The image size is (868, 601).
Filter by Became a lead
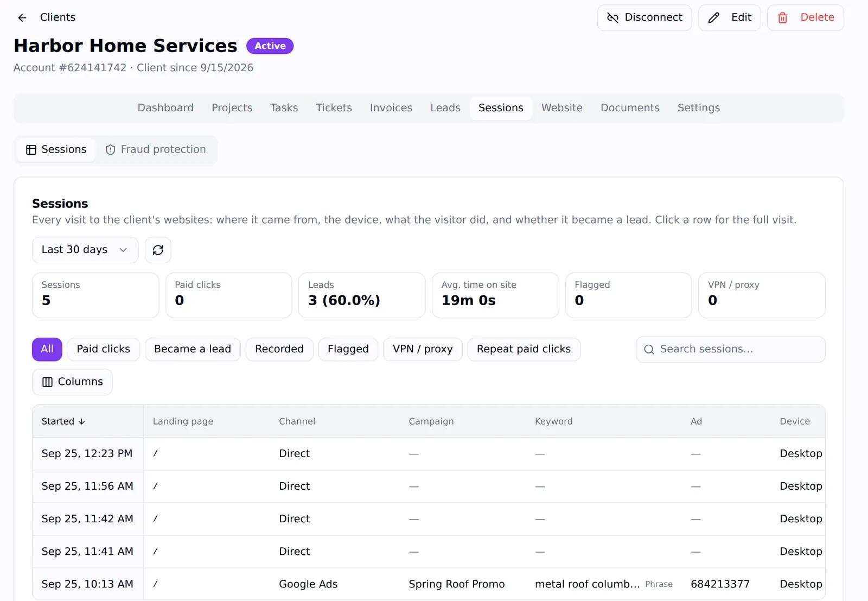tap(193, 350)
